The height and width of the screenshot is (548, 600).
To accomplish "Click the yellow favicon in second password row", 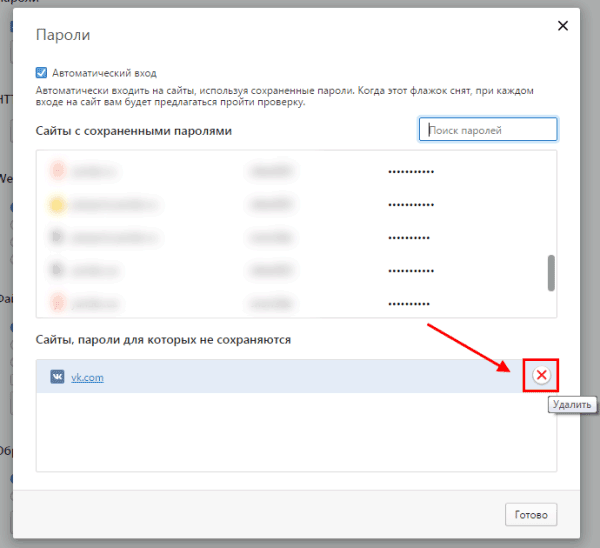I will 57,205.
